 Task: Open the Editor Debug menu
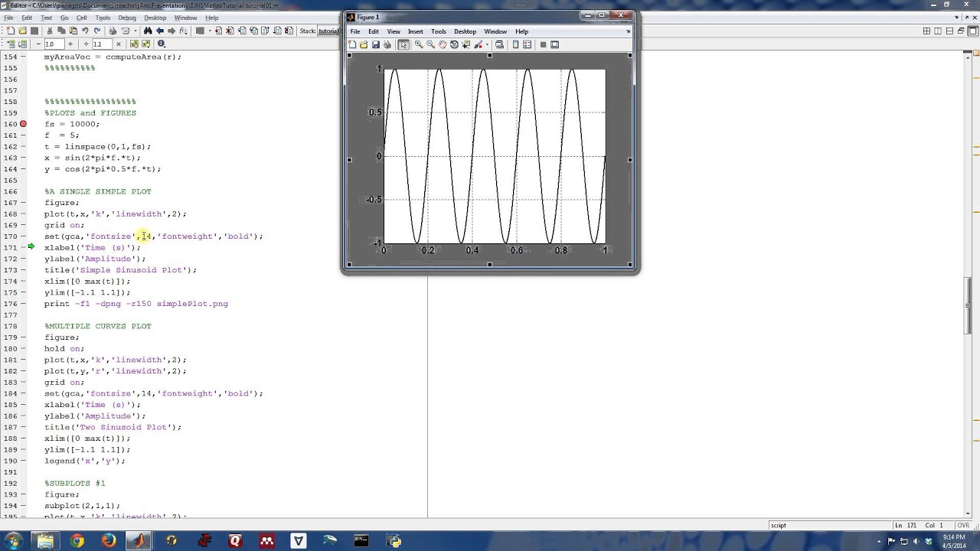tap(127, 18)
